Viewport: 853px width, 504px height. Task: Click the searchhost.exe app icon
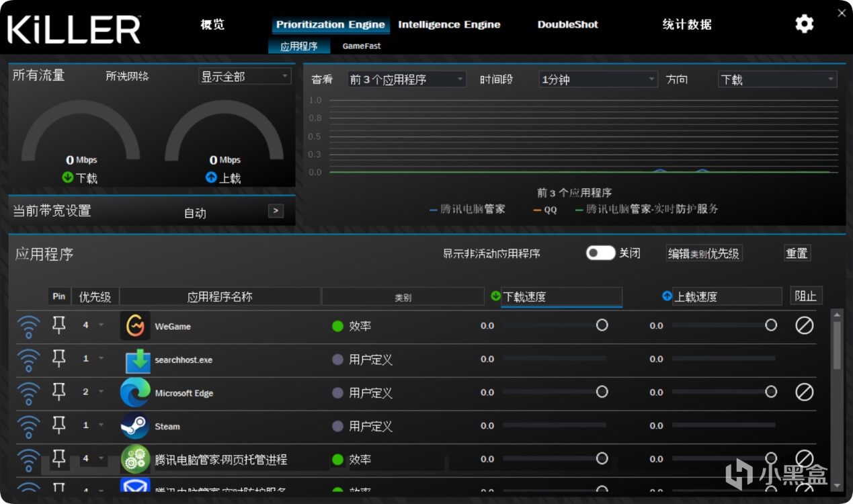point(138,360)
